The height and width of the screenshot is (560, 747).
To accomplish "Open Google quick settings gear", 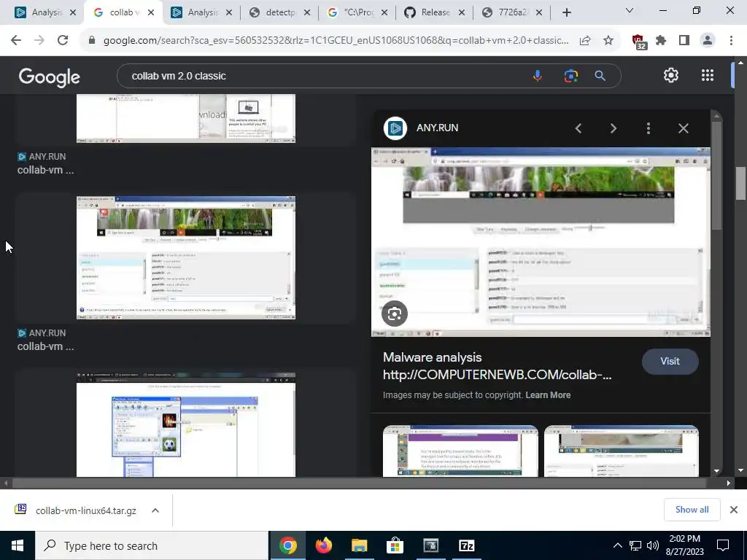I will click(671, 75).
